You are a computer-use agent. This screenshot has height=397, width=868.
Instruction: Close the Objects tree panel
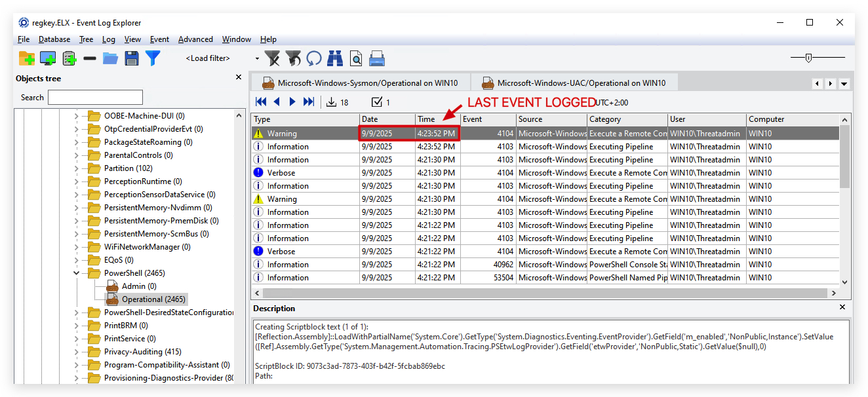tap(239, 77)
